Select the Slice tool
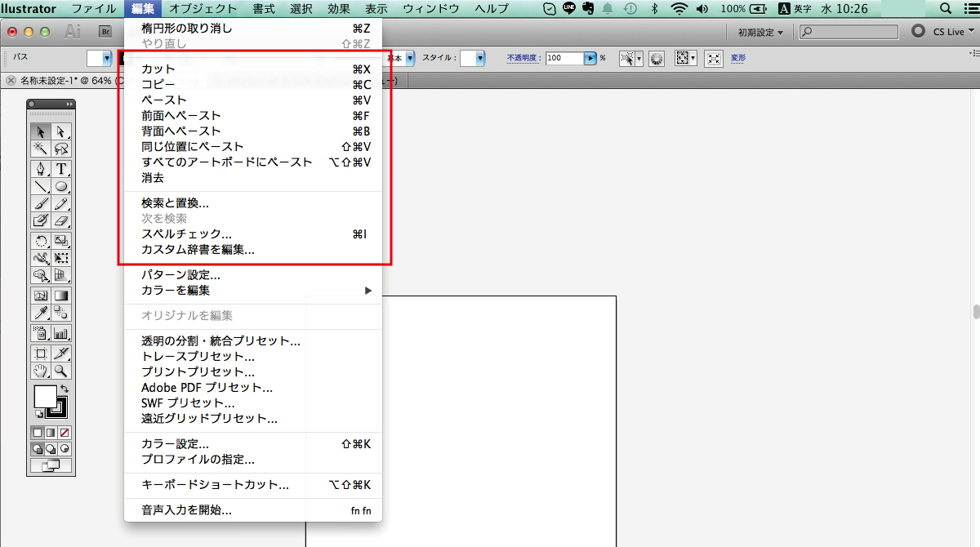Screen dimensions: 980x547 coord(61,354)
